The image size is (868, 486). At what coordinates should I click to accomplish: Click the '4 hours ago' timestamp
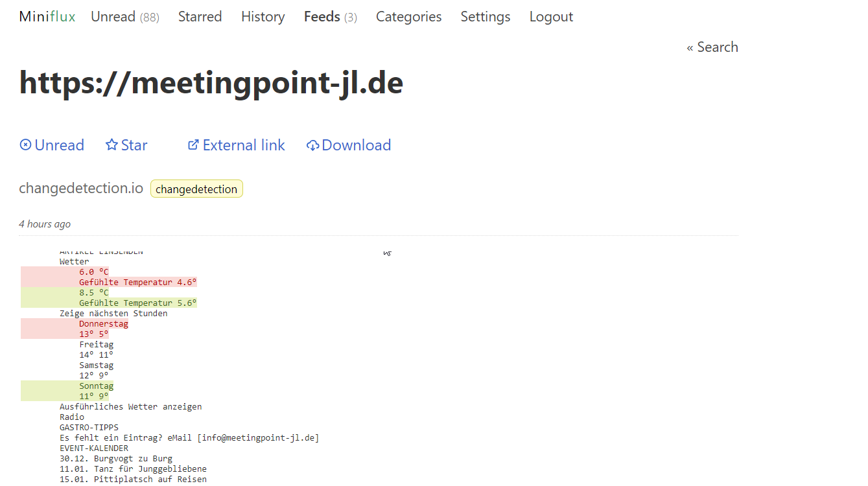click(x=45, y=224)
